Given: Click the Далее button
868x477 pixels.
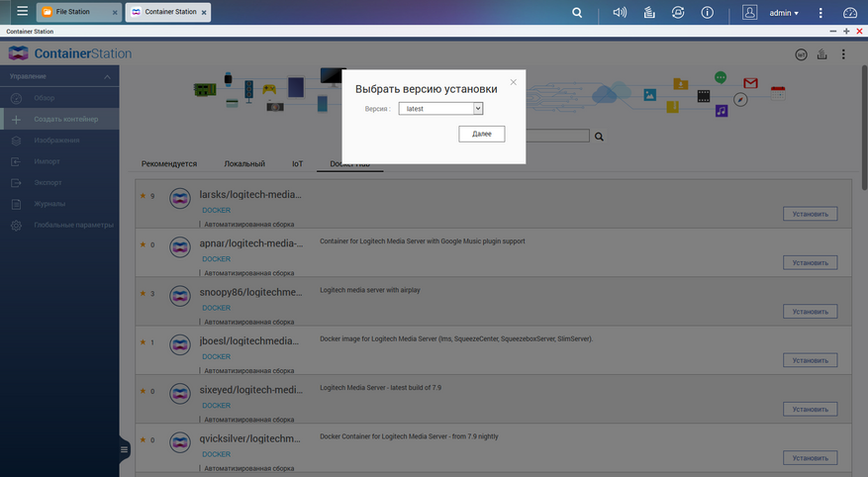Looking at the screenshot, I should pos(482,134).
